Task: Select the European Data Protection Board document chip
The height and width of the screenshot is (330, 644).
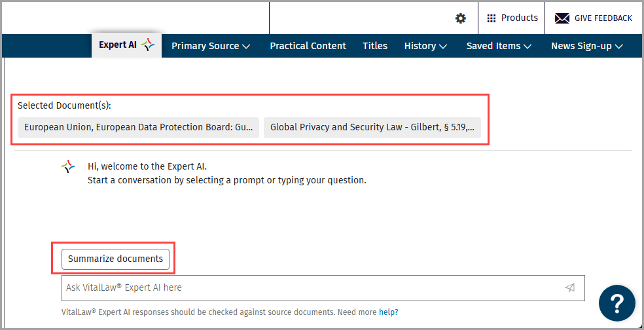Action: click(x=138, y=128)
